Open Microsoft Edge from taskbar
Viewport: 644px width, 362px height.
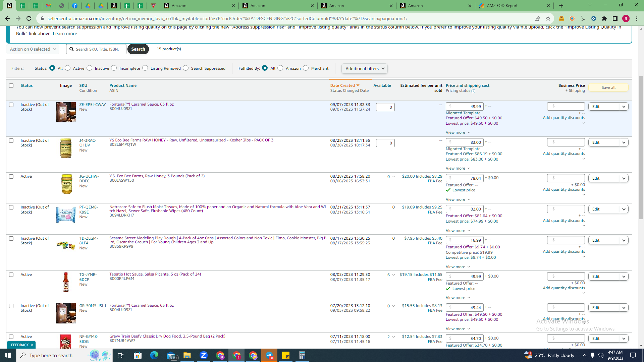point(154,355)
